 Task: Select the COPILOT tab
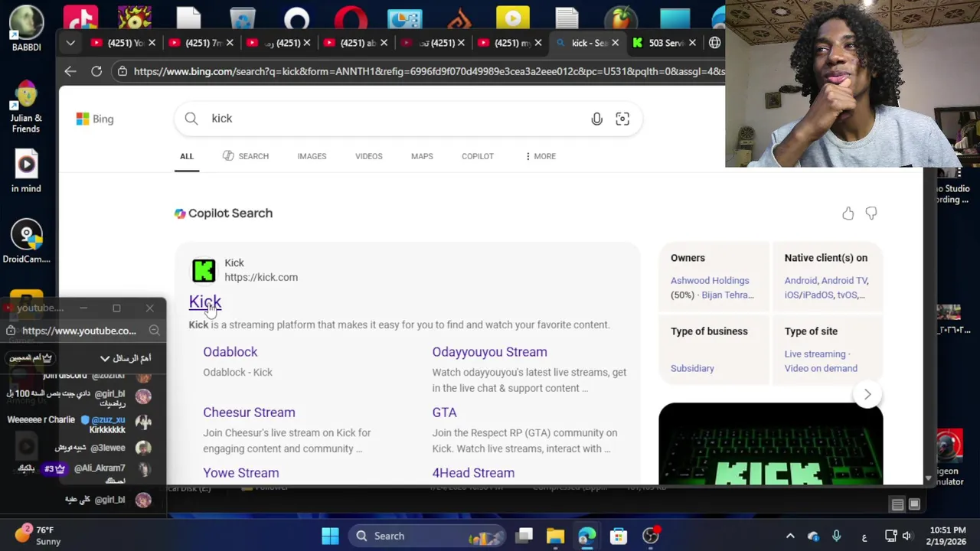click(x=478, y=156)
